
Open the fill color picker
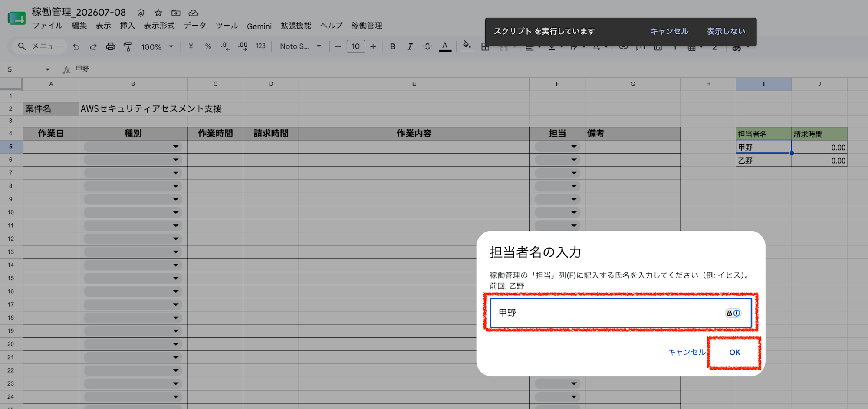[467, 45]
